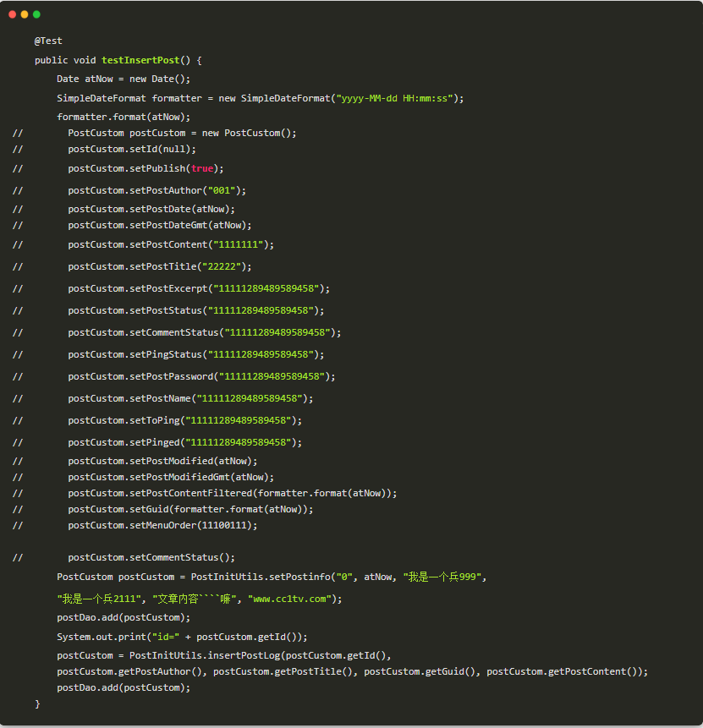
Task: Click the line "Date atNow = new Date();"
Action: point(124,79)
